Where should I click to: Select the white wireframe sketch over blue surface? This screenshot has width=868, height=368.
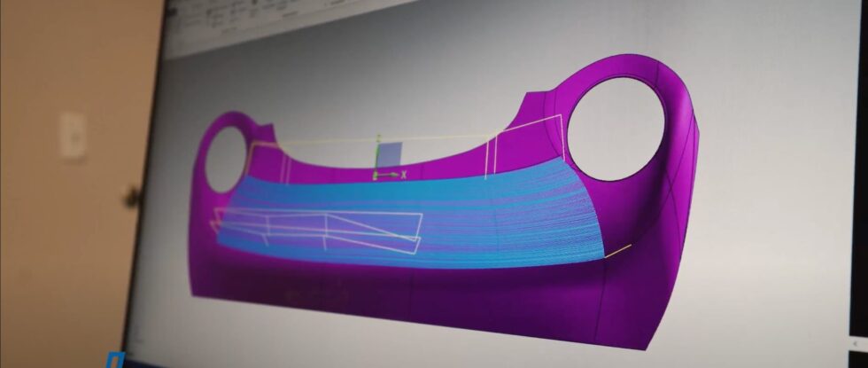[x=317, y=231]
